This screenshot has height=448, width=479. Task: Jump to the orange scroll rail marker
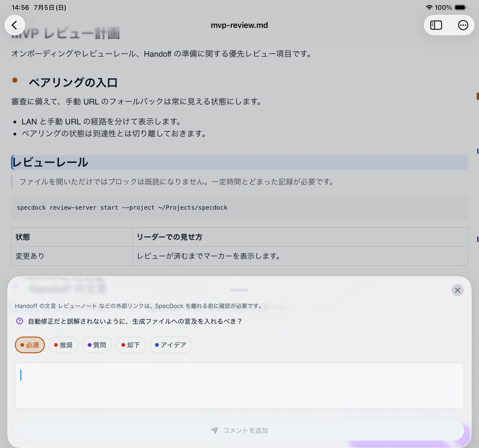[477, 96]
